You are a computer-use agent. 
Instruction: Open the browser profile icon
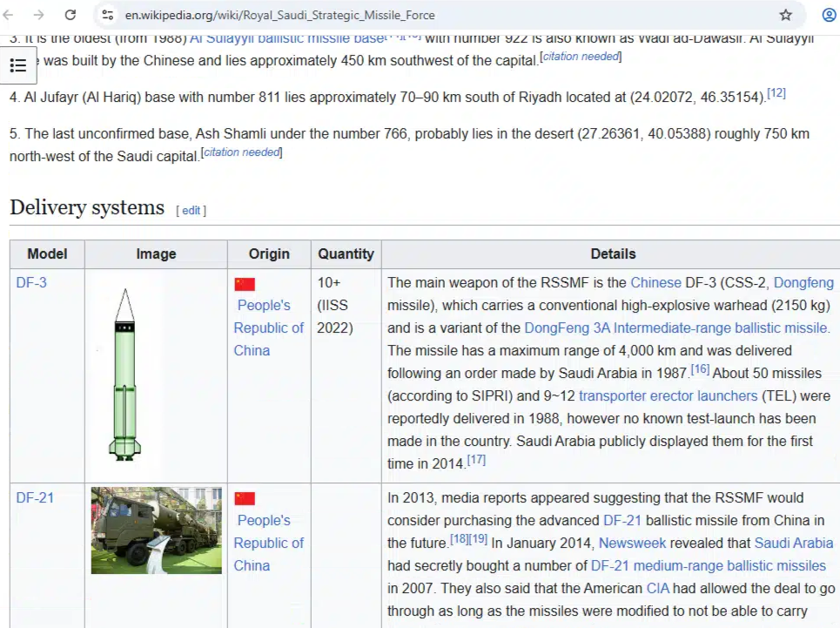(x=830, y=15)
